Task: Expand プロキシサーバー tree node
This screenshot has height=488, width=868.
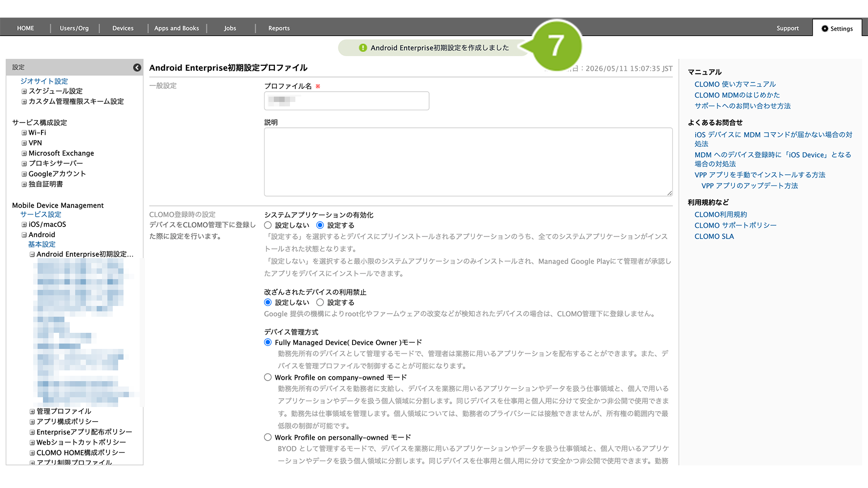Action: click(x=24, y=163)
